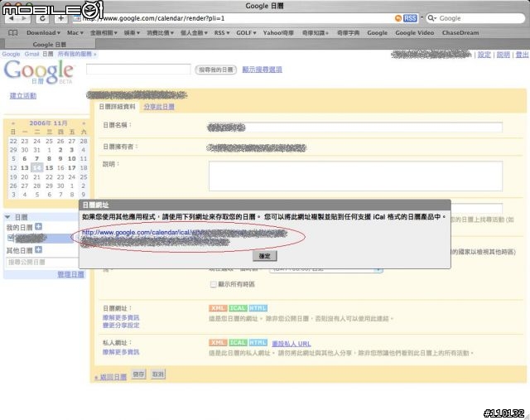
Task: Click the 取消 button
Action: point(158,374)
